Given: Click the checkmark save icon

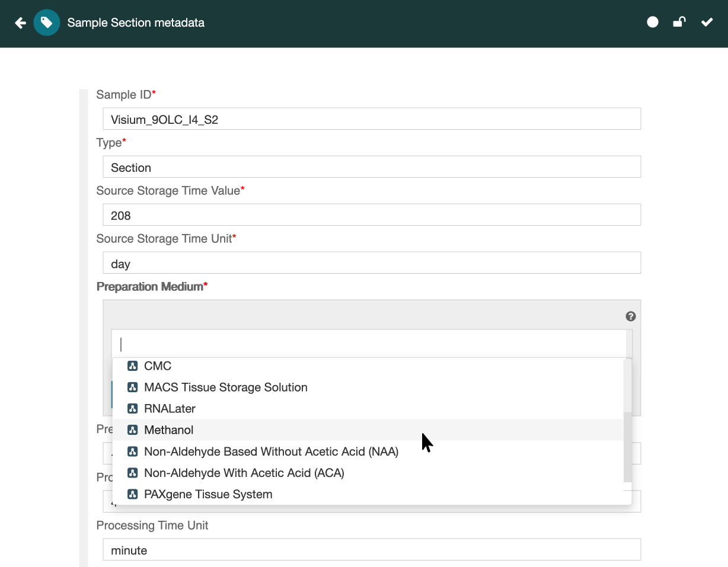Looking at the screenshot, I should tap(707, 23).
